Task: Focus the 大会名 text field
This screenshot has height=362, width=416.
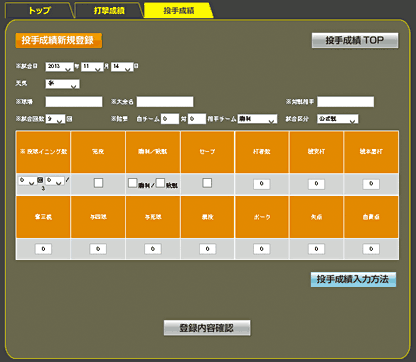Action: (165, 102)
